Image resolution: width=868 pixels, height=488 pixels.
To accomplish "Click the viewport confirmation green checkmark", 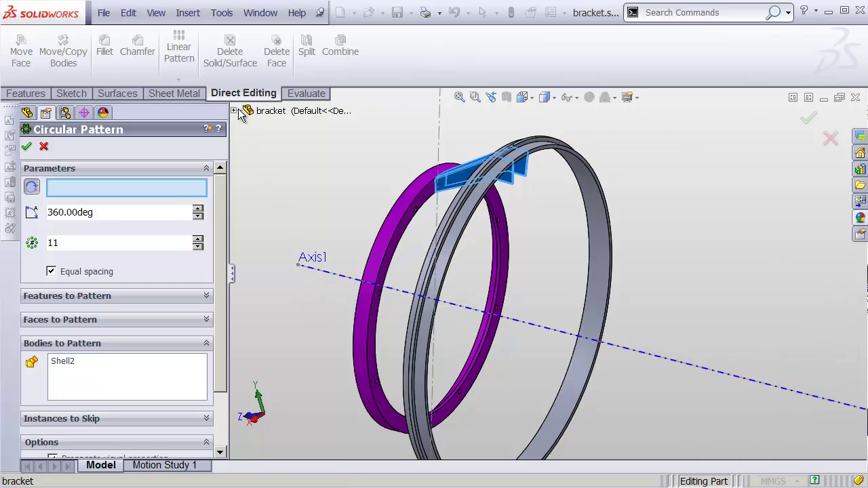I will coord(808,119).
